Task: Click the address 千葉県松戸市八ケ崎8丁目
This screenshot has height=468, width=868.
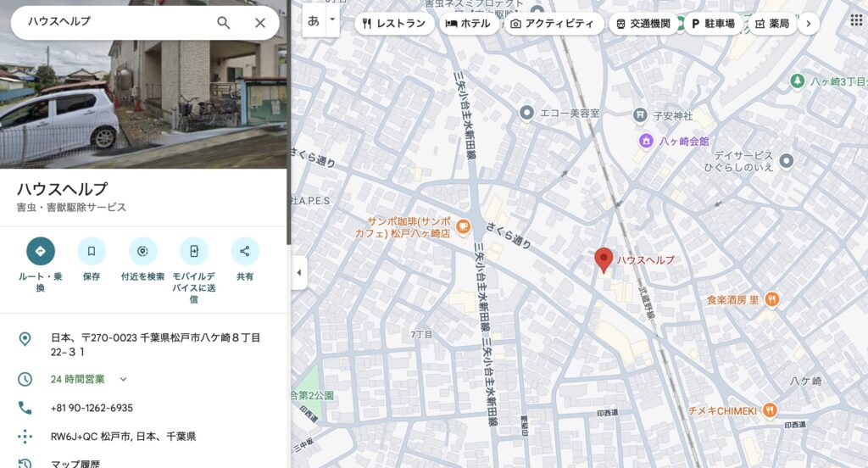Action: [156, 344]
